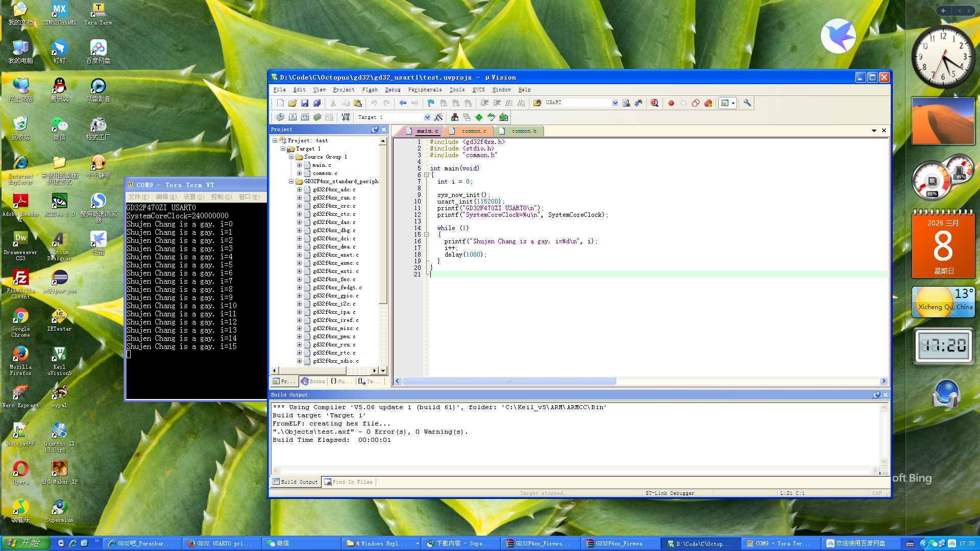This screenshot has height=551, width=980.
Task: Open Options for Target (magic wand) icon
Action: (438, 117)
